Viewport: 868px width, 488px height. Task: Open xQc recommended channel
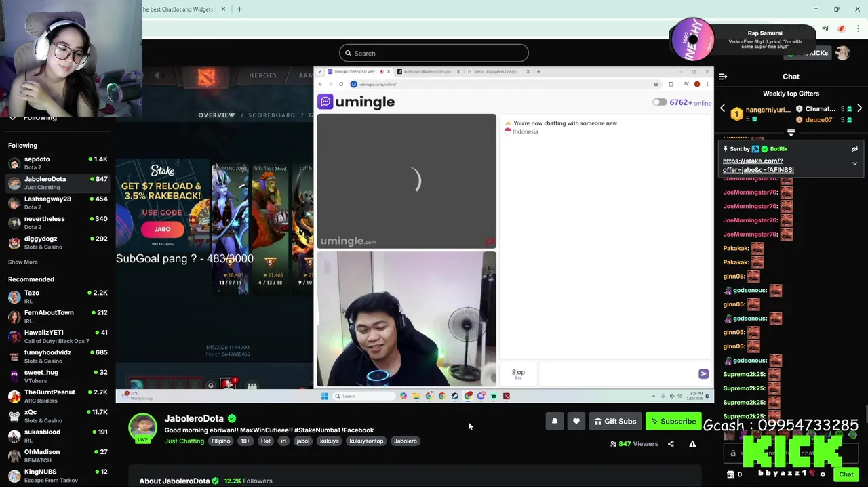click(58, 416)
